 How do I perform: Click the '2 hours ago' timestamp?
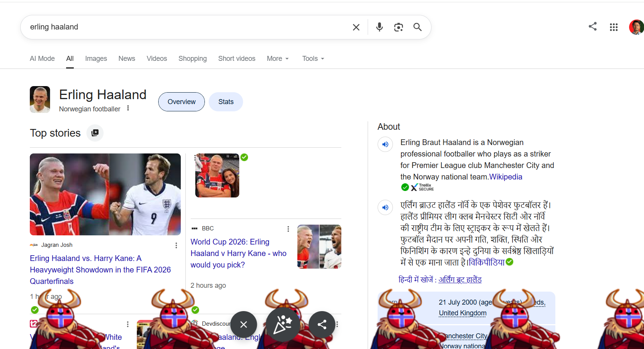pos(208,285)
